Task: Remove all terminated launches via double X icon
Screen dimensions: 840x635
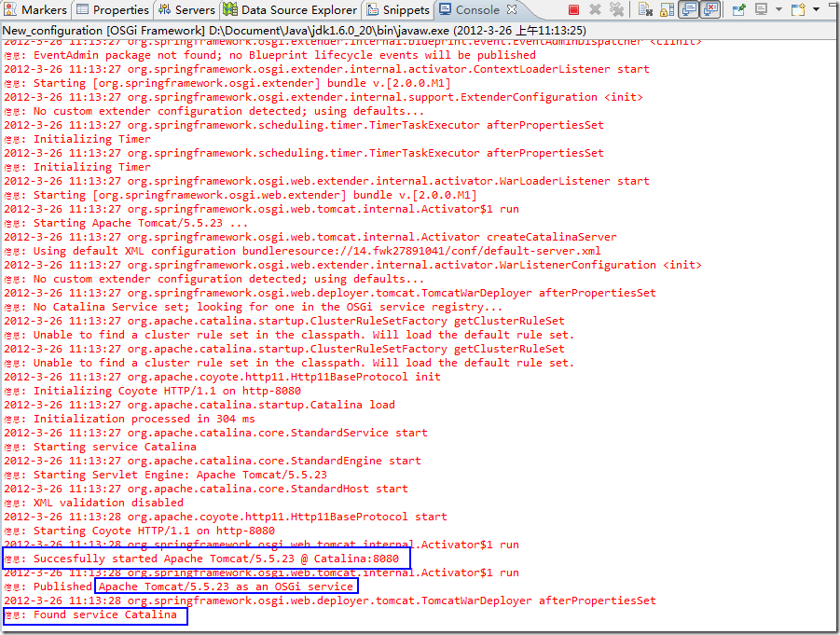Action: coord(616,9)
